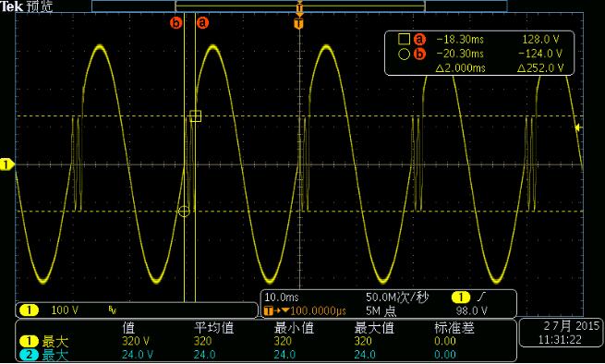Click the record position bar at top
Viewport: 605px width, 364px height.
(299, 6)
